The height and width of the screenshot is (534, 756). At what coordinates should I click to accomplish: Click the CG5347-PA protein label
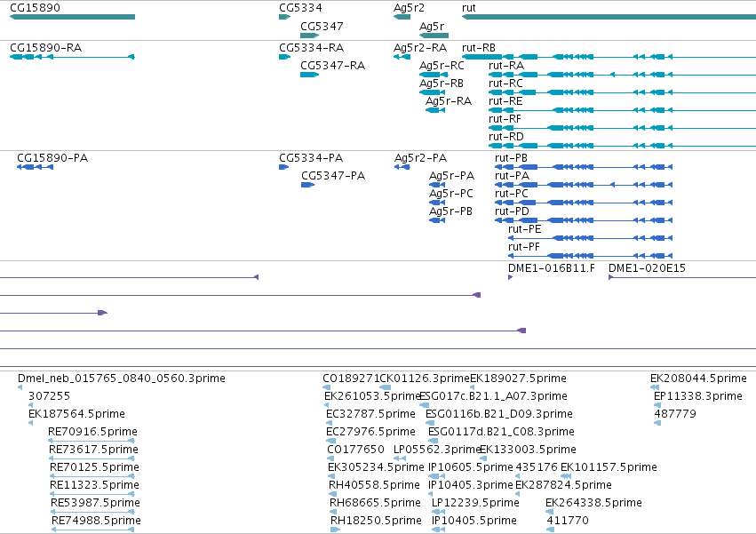click(x=333, y=176)
